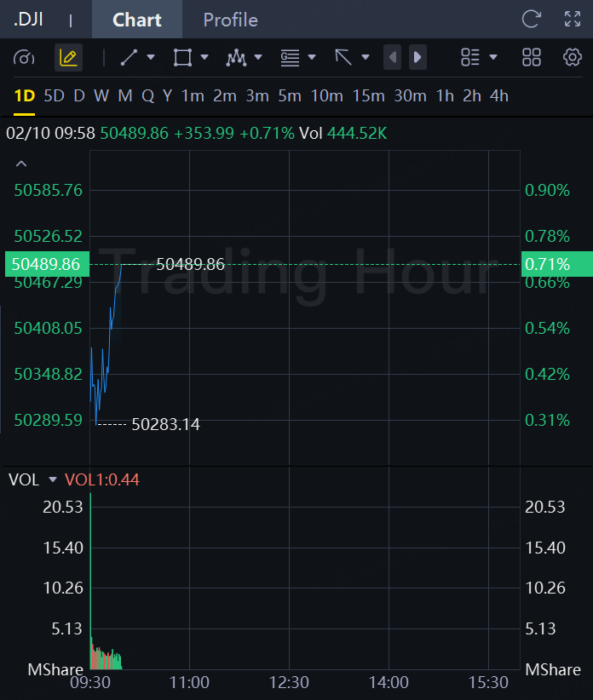593x700 pixels.
Task: Open the multi-chart grid view icon
Action: [x=532, y=57]
